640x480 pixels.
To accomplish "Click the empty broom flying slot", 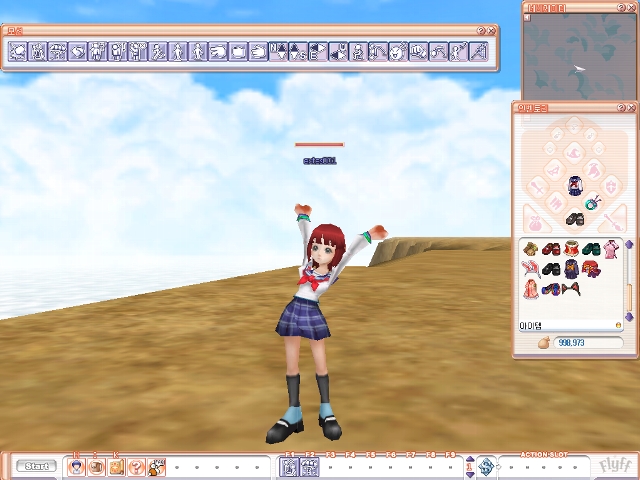I will click(x=613, y=220).
